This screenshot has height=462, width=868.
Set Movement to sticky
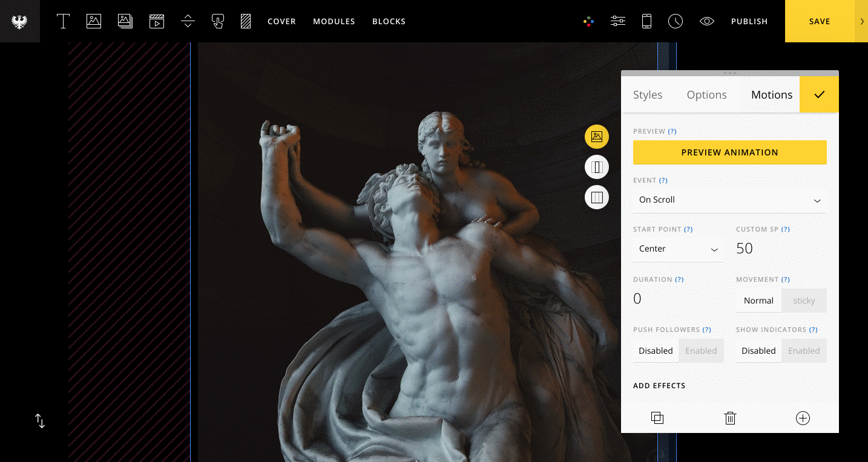coord(804,301)
